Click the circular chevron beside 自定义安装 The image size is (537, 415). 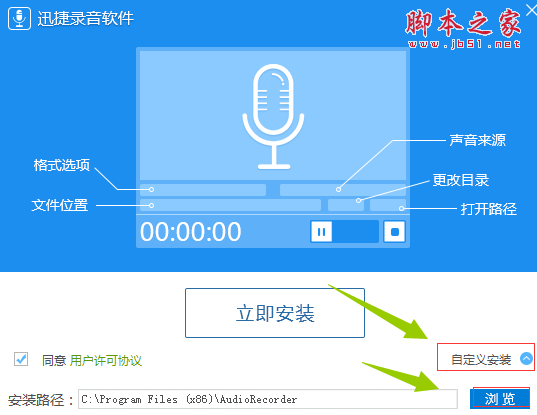pyautogui.click(x=526, y=359)
